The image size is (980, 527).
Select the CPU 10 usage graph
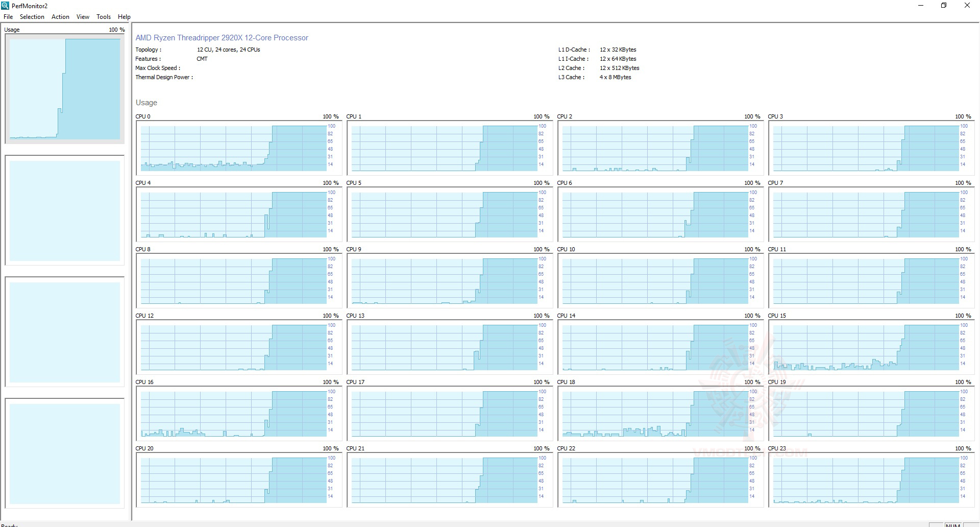(x=660, y=281)
